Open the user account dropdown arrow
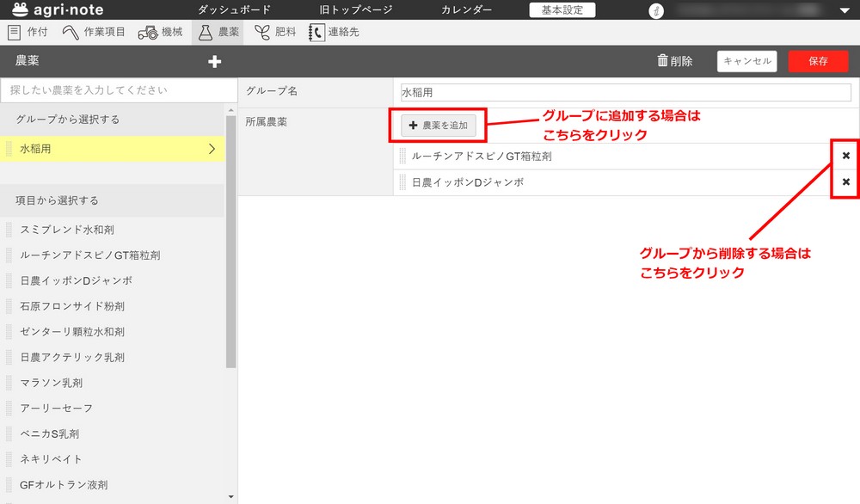The width and height of the screenshot is (860, 504). tap(844, 11)
